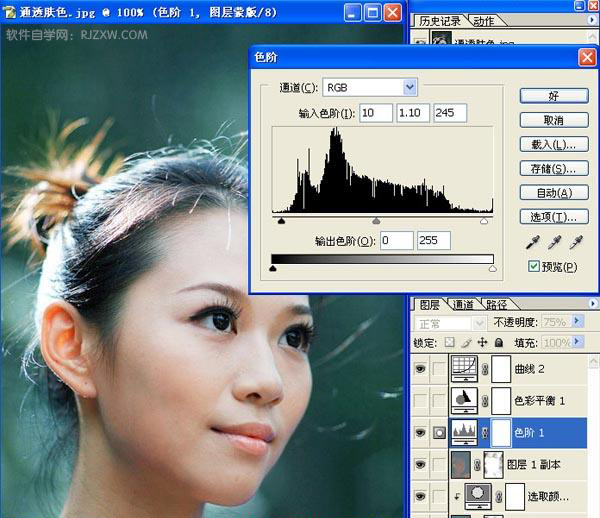Close the 色阶 levels dialog
The image size is (600, 518).
point(587,58)
